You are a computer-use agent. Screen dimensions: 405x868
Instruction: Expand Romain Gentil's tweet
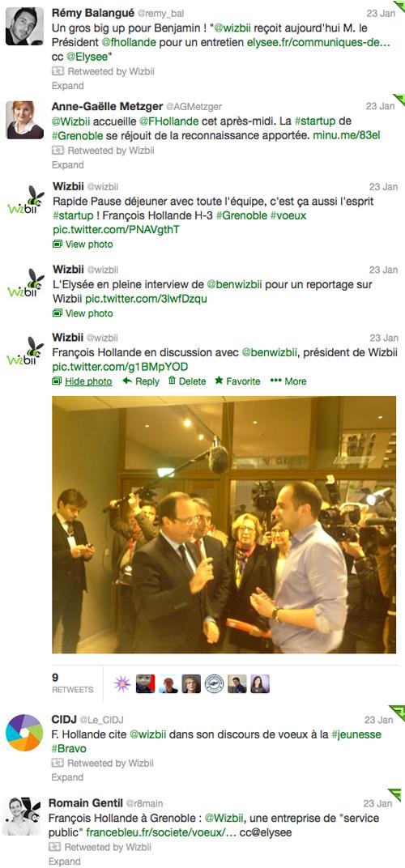[64, 862]
